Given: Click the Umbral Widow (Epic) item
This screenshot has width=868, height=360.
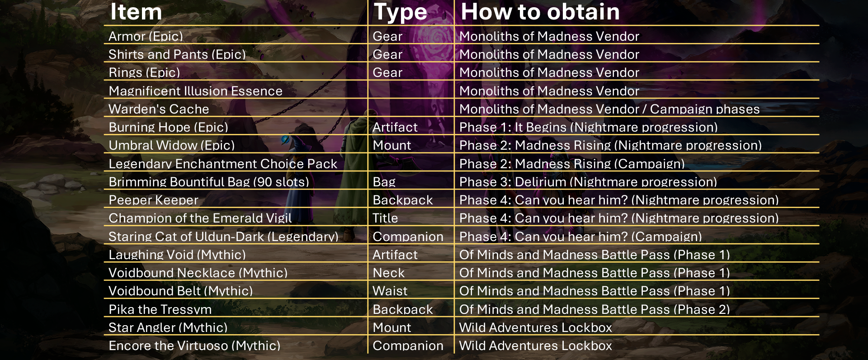Looking at the screenshot, I should point(172,145).
